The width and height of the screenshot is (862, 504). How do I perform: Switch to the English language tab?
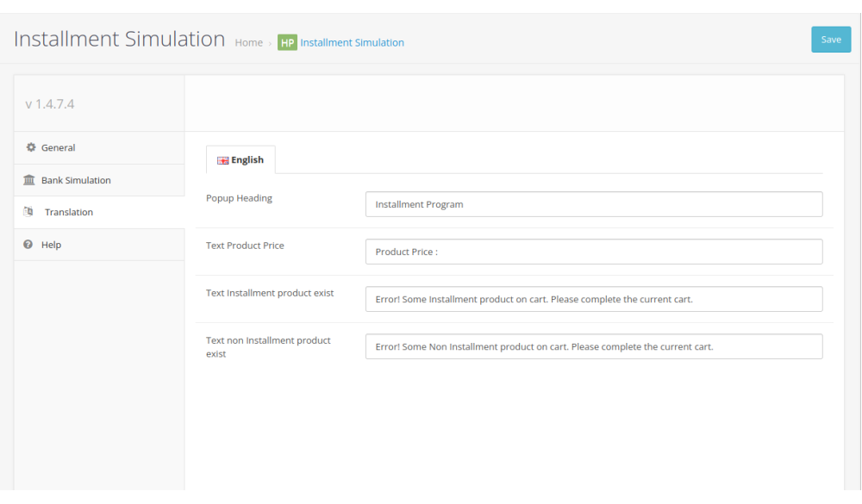241,160
